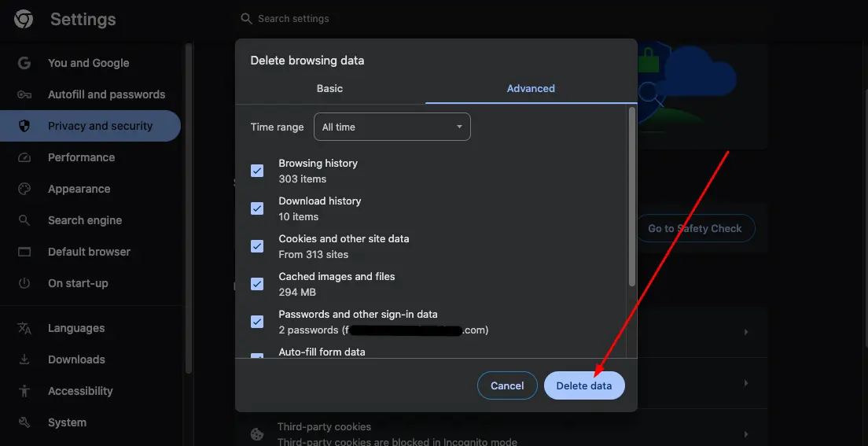This screenshot has height=446, width=868.
Task: Click the '10 items' text
Action: click(299, 216)
